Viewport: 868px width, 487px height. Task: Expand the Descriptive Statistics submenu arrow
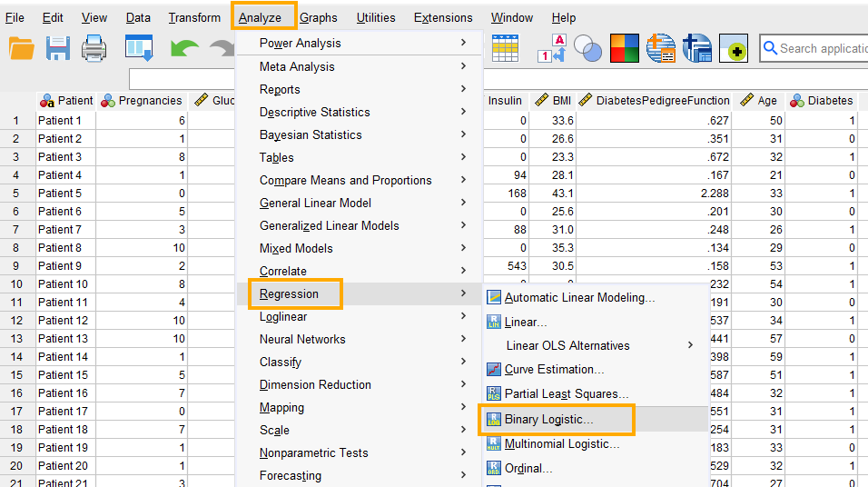(463, 112)
